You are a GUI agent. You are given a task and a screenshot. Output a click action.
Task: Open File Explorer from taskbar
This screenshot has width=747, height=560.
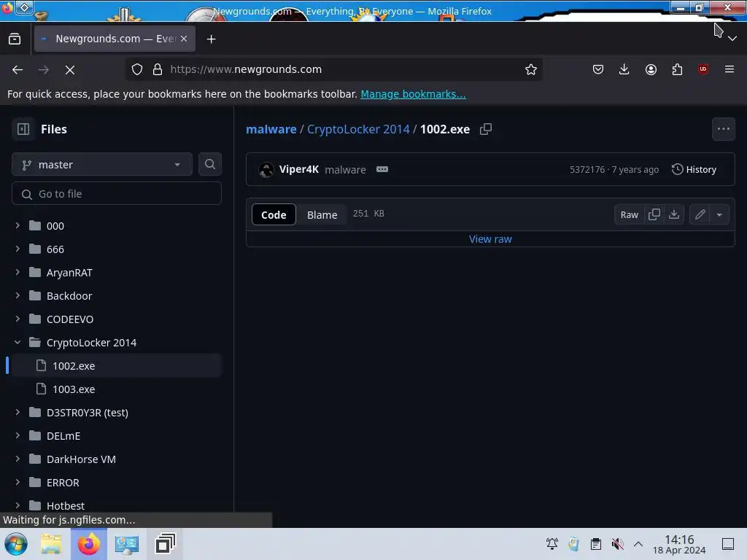(x=51, y=544)
